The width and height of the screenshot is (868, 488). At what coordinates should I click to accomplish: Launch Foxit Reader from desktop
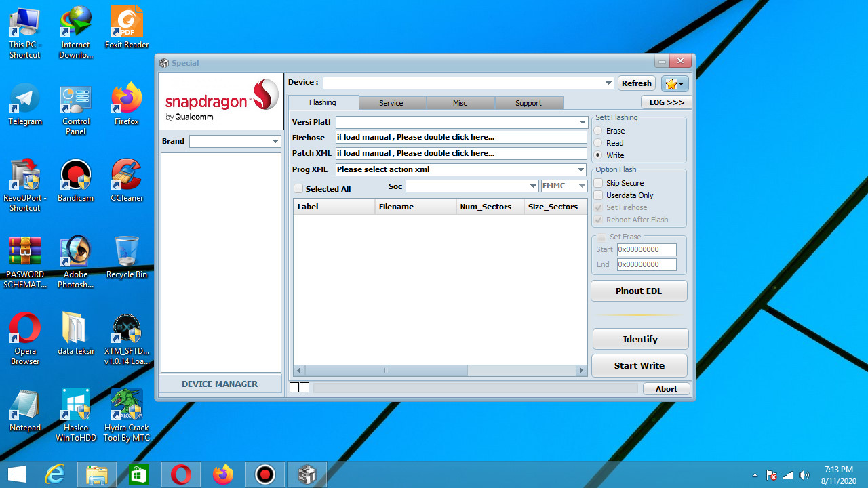127,27
